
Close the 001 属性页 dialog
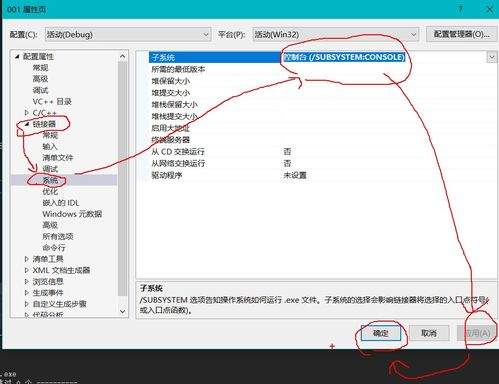[490, 9]
